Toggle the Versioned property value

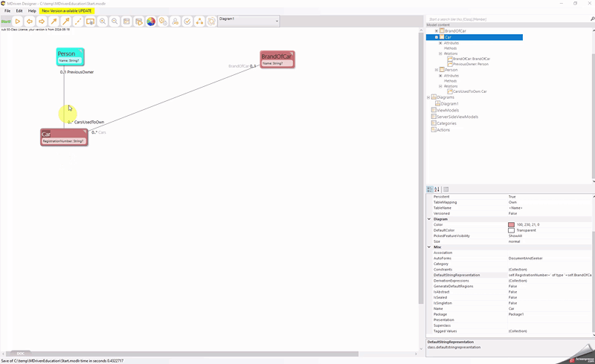click(x=513, y=213)
